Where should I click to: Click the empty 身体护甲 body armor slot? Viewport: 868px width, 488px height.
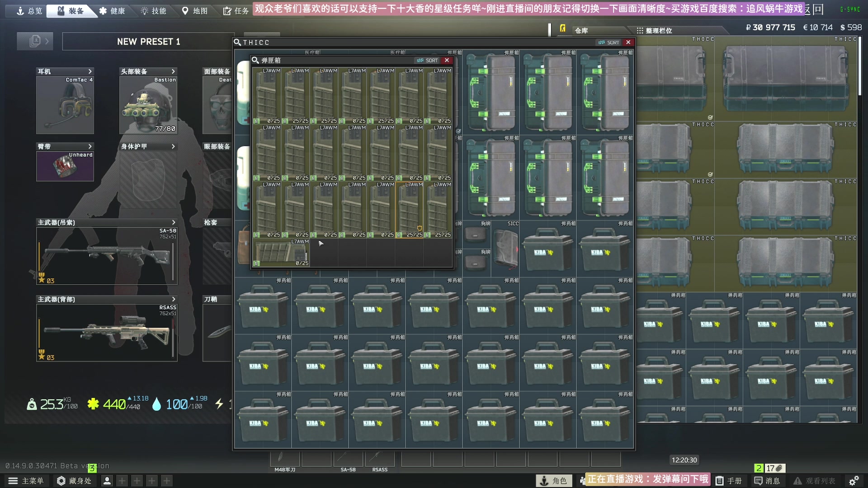tap(148, 179)
